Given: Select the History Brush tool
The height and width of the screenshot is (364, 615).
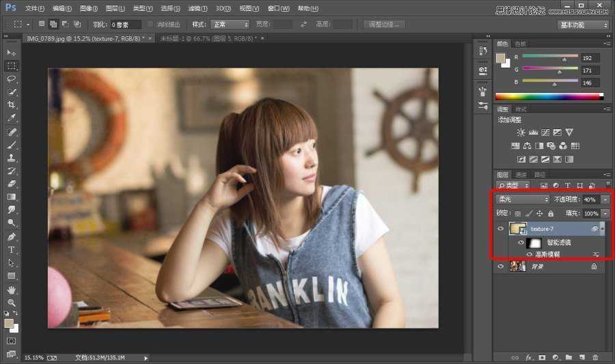Looking at the screenshot, I should tap(12, 171).
